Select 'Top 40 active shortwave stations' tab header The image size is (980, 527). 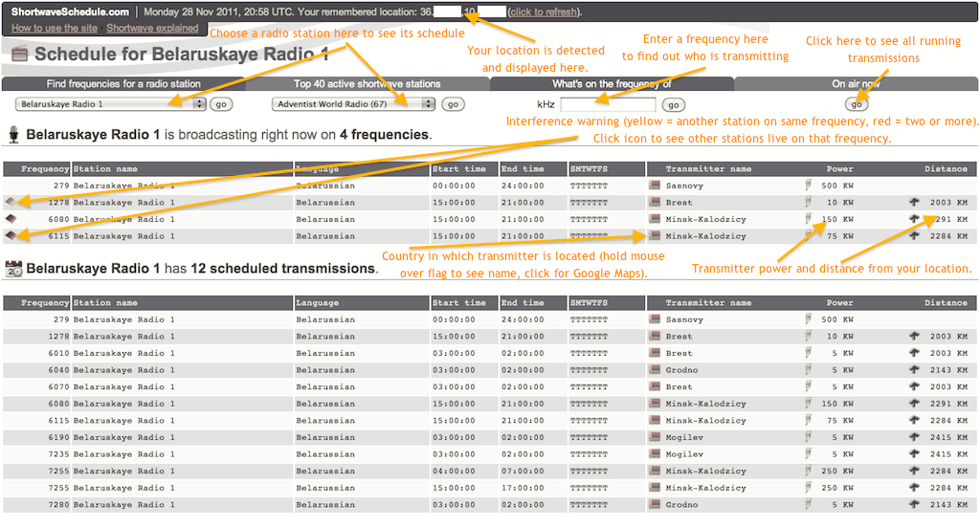tap(367, 84)
